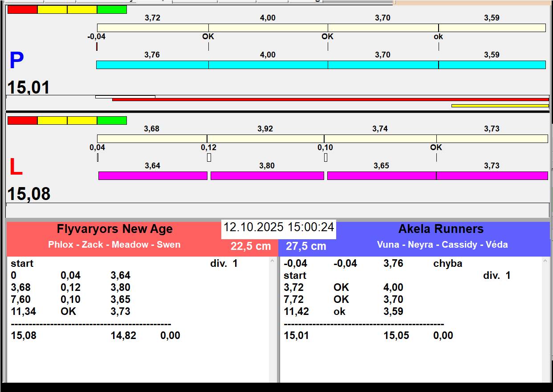Select the cyan 3,76 run segment
Image resolution: width=553 pixels, height=392 pixels.
[152, 65]
